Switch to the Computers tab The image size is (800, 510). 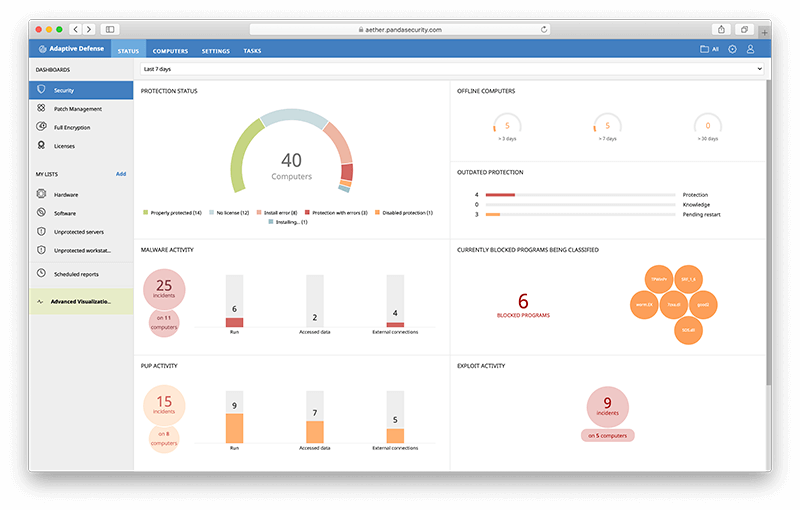(170, 50)
